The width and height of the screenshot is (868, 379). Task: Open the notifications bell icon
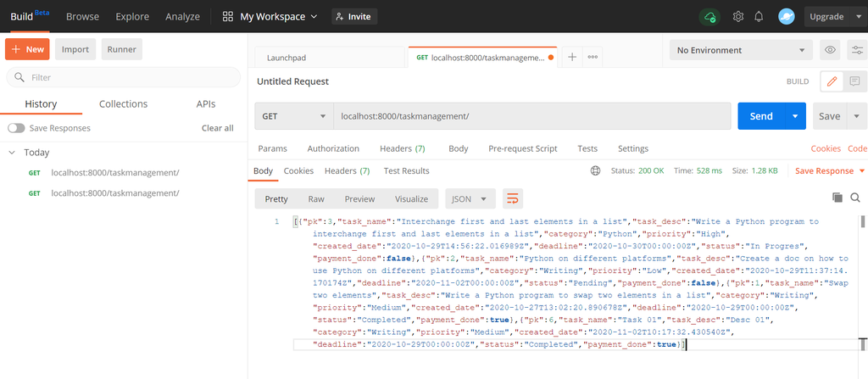tap(759, 17)
